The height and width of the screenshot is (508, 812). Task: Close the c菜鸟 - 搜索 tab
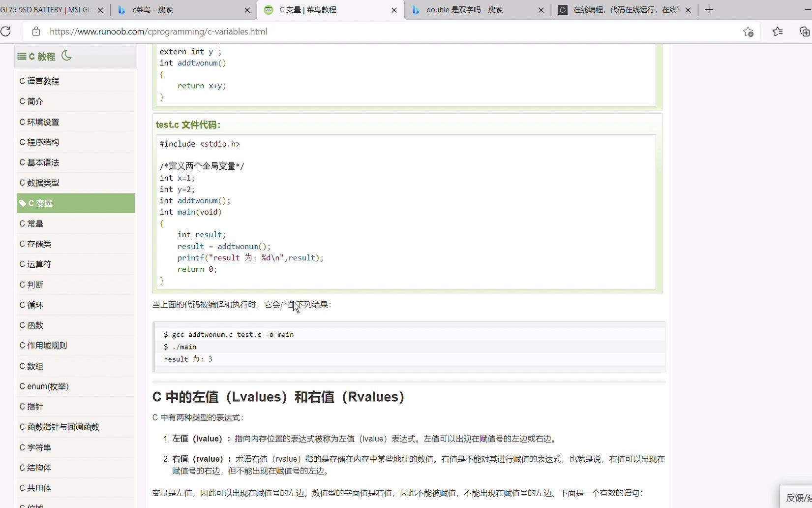click(x=247, y=10)
